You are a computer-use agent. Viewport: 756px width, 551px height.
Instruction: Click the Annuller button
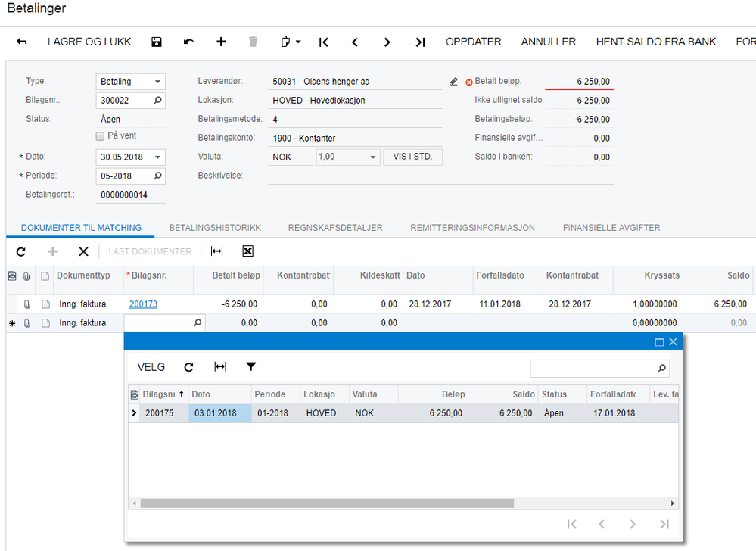pyautogui.click(x=548, y=42)
